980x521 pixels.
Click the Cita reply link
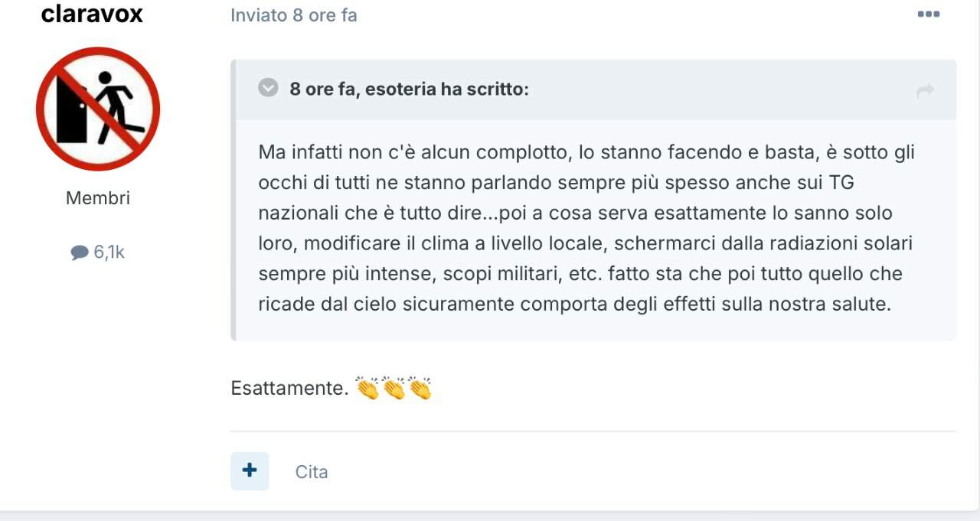(x=312, y=472)
